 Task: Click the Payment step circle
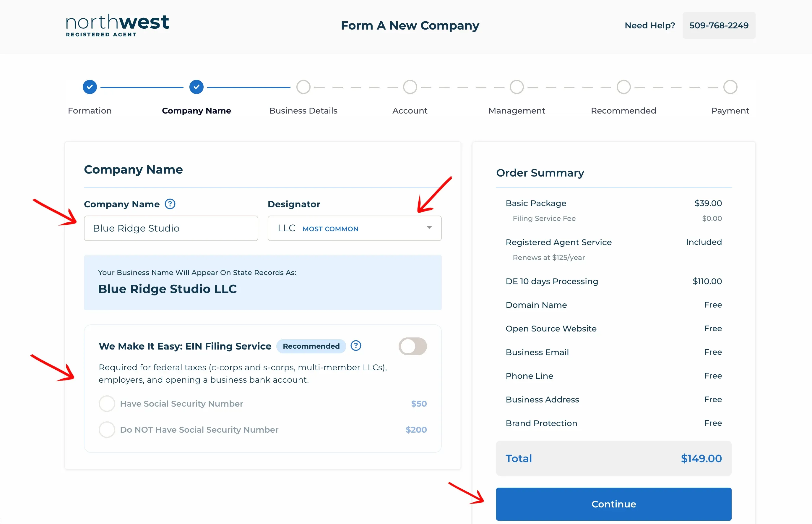[730, 87]
